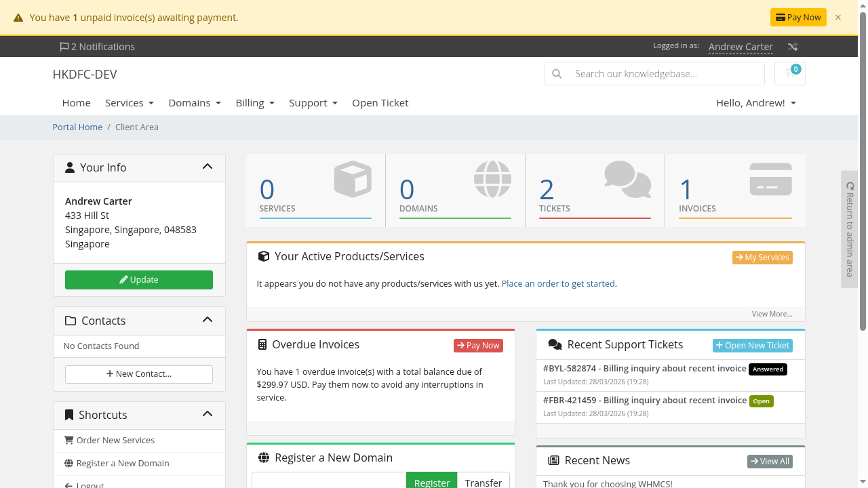Click the globe icon beside Register a New Domain
This screenshot has height=488, width=868.
(x=264, y=458)
